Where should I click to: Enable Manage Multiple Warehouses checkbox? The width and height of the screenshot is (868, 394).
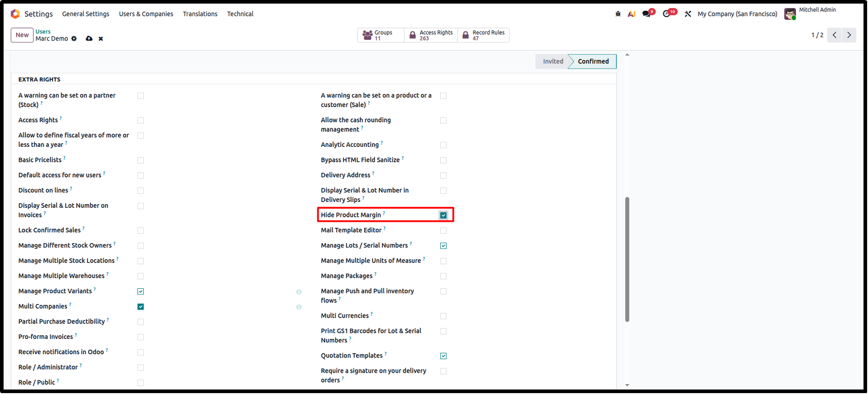pyautogui.click(x=141, y=276)
